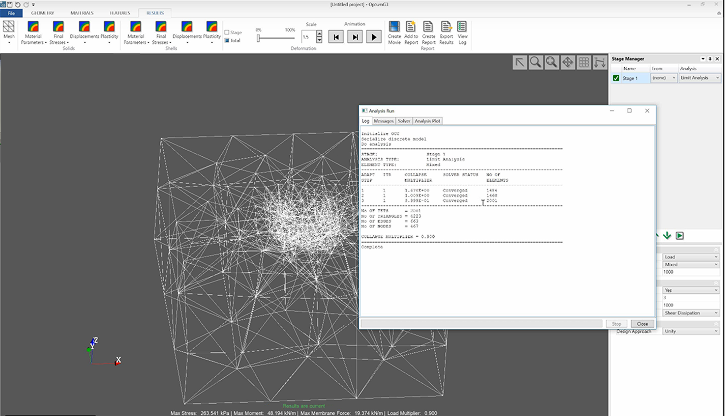725x416 pixels.
Task: Switch to the Materials ribbon tab
Action: pyautogui.click(x=82, y=13)
